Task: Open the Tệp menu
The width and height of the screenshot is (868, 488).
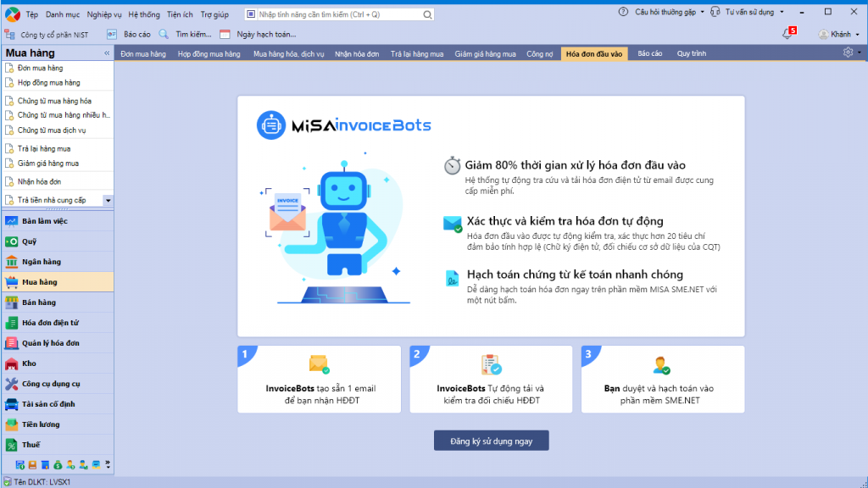Action: pyautogui.click(x=32, y=14)
